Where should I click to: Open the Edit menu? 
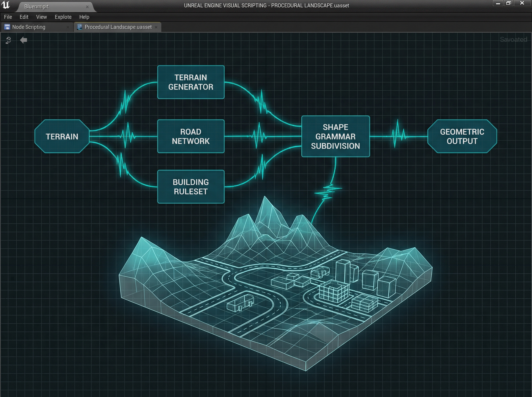pos(24,17)
